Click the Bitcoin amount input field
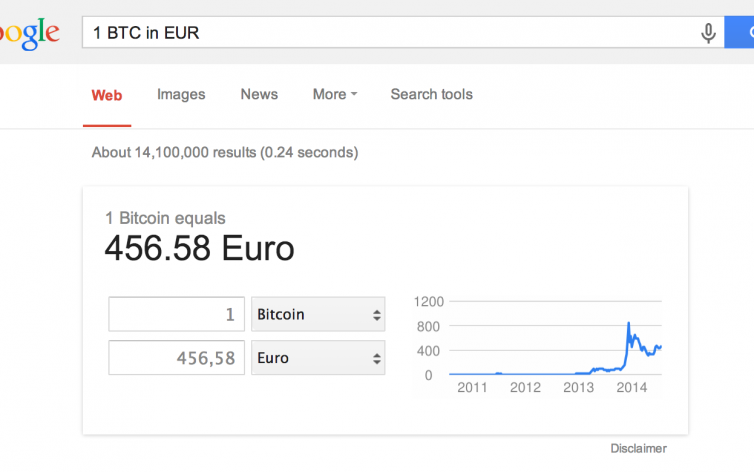 [x=176, y=314]
